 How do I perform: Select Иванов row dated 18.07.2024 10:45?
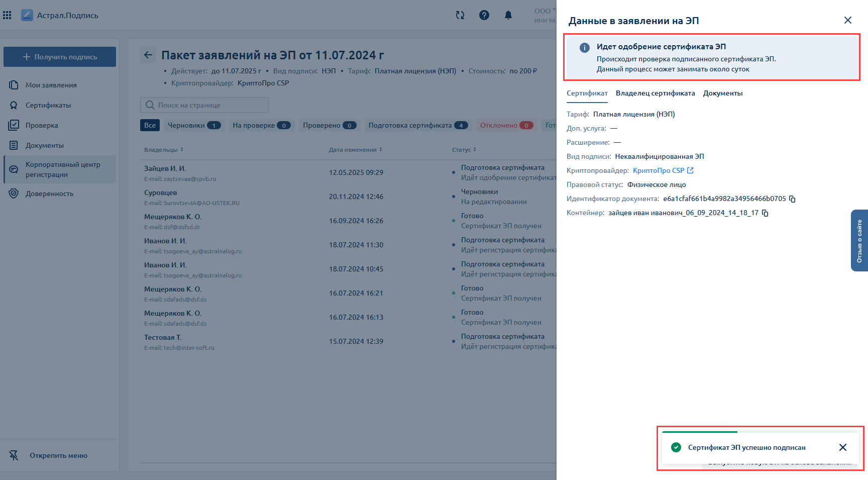coord(349,269)
